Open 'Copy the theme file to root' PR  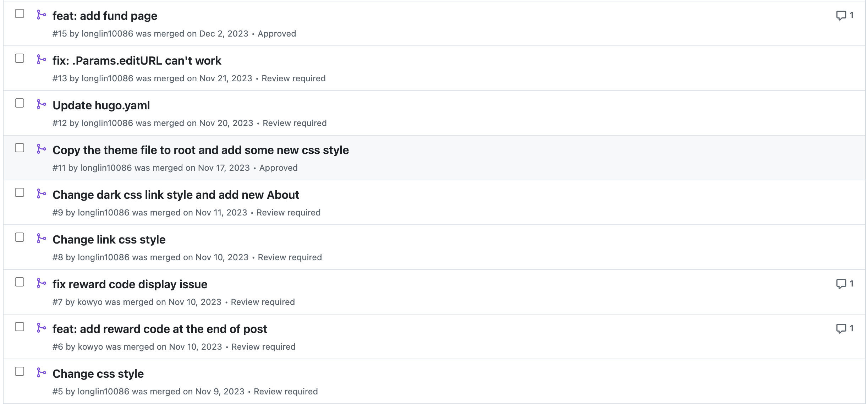[x=200, y=150]
